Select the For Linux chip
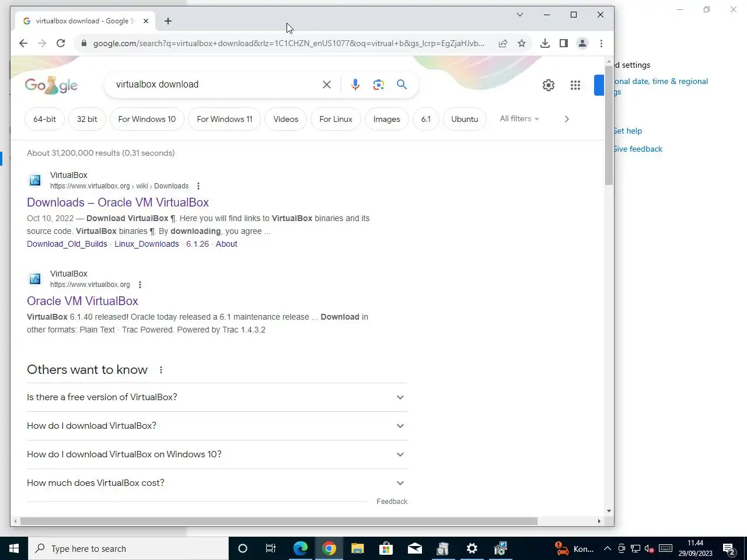The width and height of the screenshot is (747, 560). click(336, 119)
